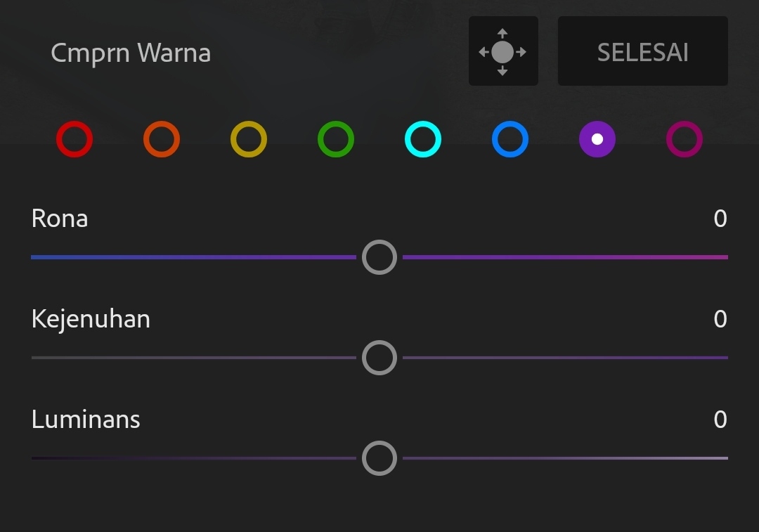The image size is (759, 532).
Task: Tap the Kejenuhan label text
Action: coord(91,319)
